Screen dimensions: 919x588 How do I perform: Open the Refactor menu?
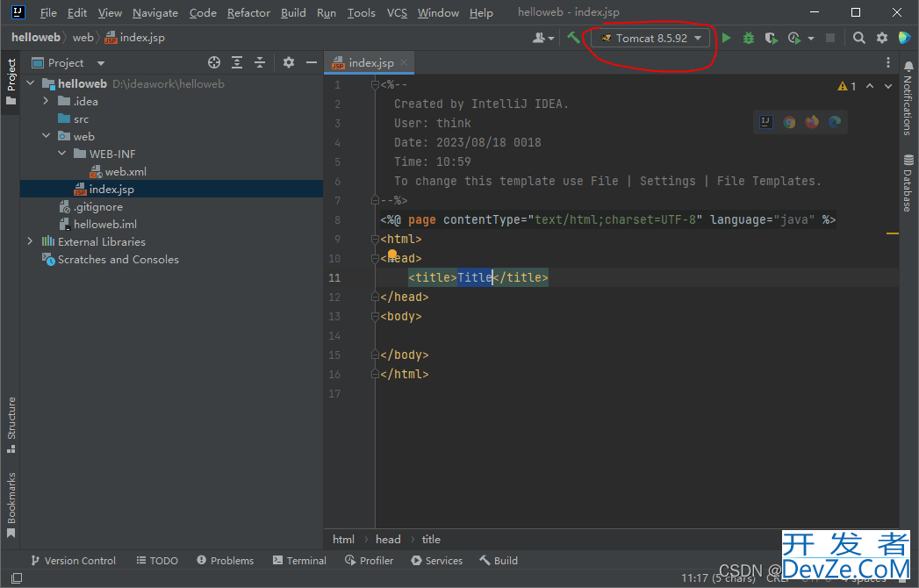click(248, 12)
